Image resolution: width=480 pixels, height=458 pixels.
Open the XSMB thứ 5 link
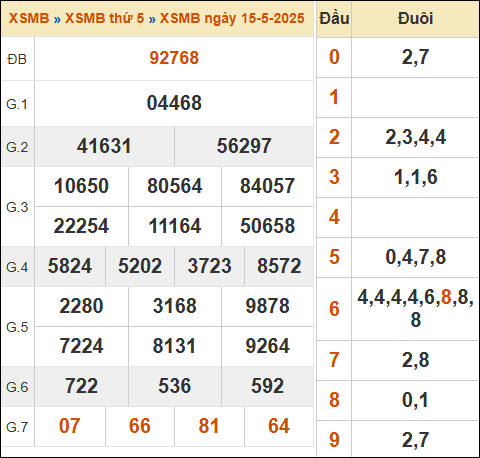(x=104, y=18)
